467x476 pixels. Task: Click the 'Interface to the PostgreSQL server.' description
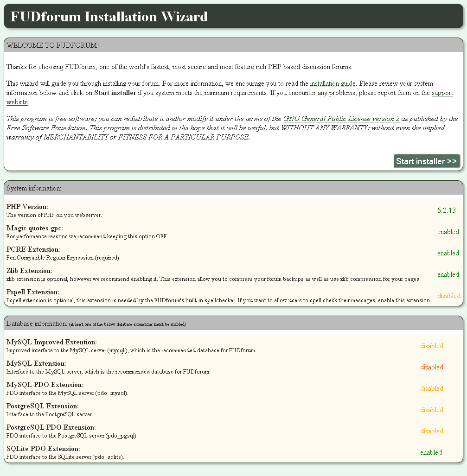(50, 414)
